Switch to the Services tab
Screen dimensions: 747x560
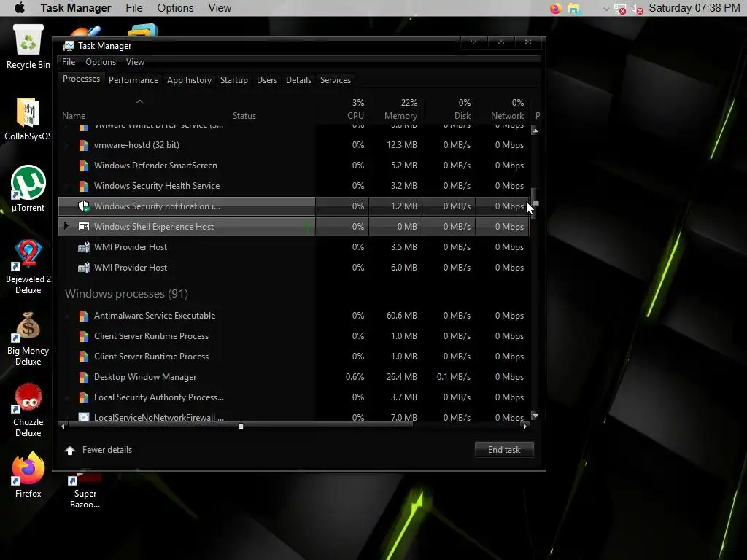click(x=336, y=80)
